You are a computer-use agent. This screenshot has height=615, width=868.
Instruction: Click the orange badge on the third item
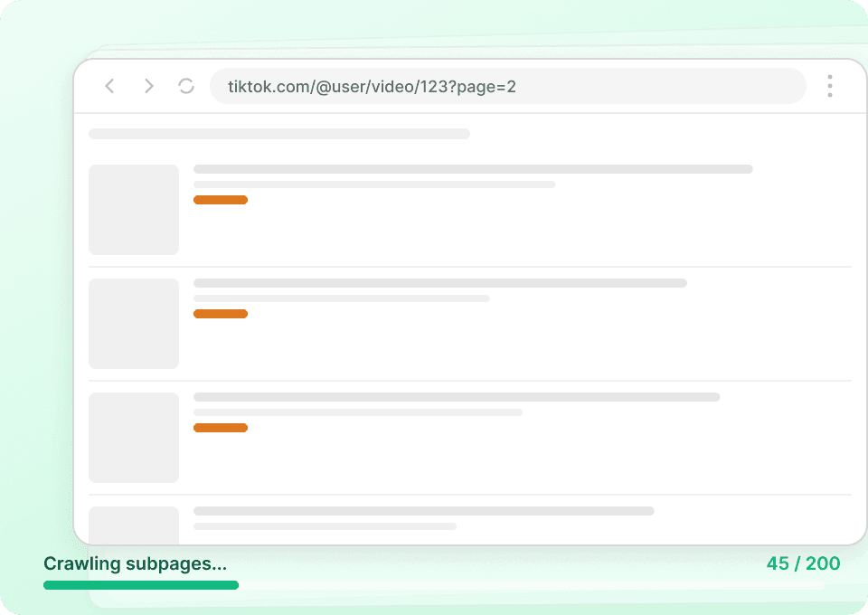pos(221,427)
